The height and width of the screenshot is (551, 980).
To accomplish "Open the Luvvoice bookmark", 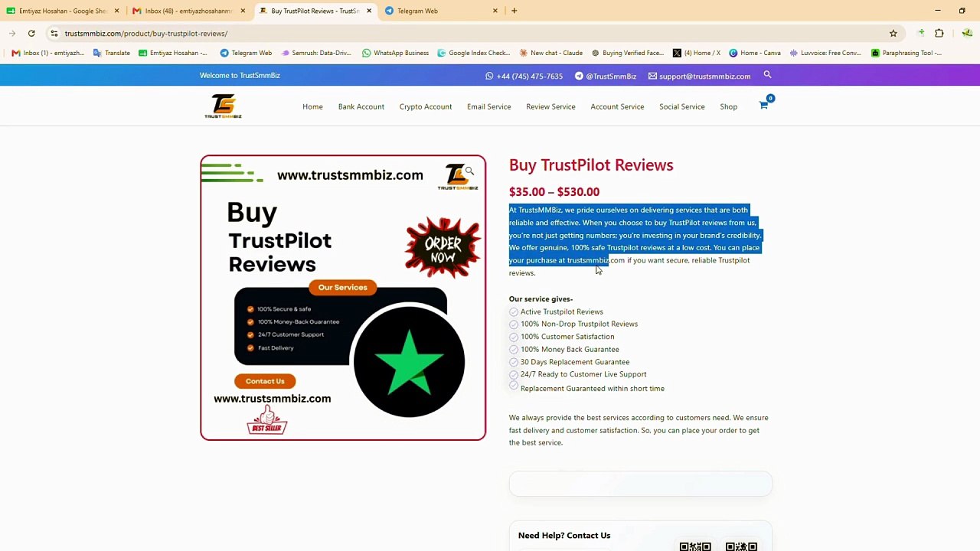I will [825, 53].
